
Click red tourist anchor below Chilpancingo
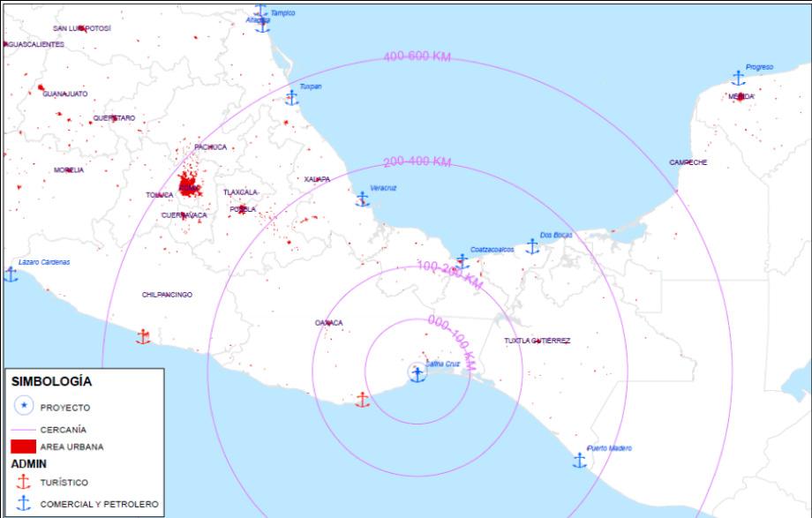144,337
